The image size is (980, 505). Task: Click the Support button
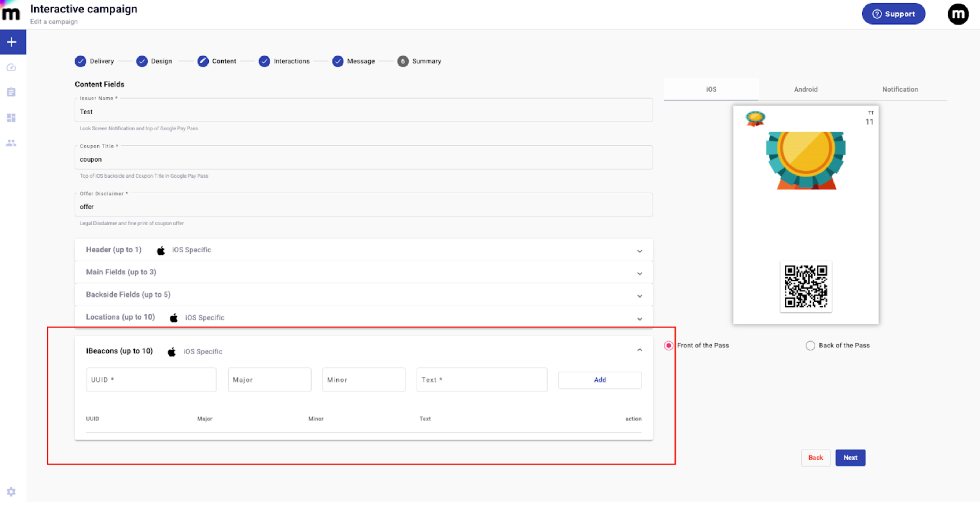point(894,14)
